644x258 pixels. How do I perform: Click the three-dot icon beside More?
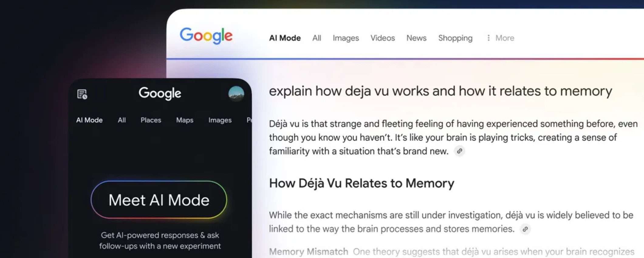[488, 38]
